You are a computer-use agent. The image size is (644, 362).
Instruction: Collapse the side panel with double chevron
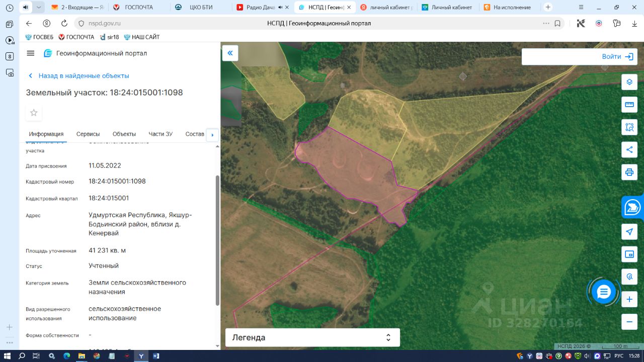pos(230,53)
